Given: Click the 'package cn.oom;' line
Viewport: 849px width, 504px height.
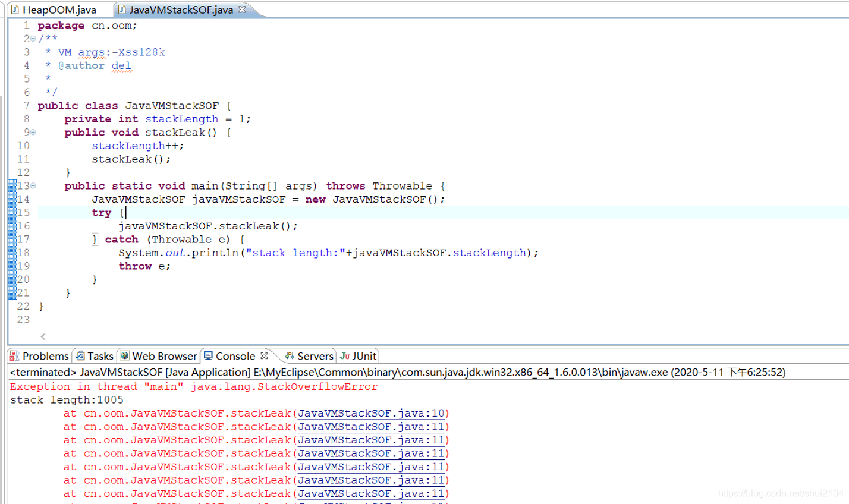Looking at the screenshot, I should (x=87, y=26).
